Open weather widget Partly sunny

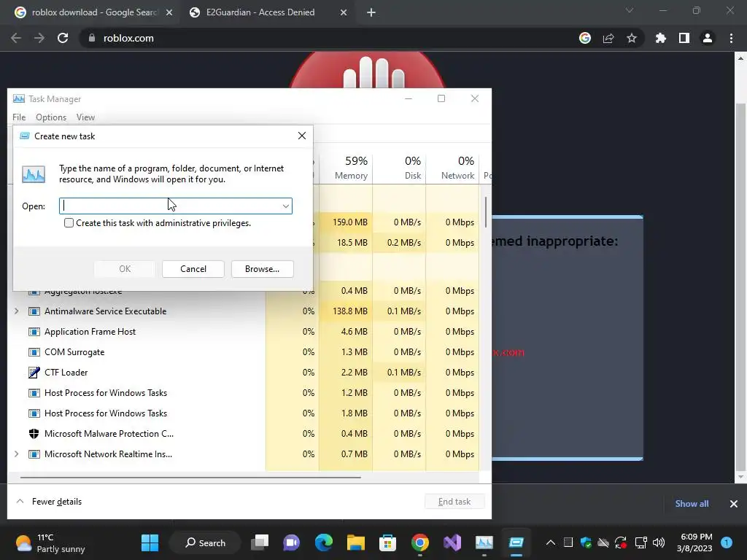click(50, 542)
